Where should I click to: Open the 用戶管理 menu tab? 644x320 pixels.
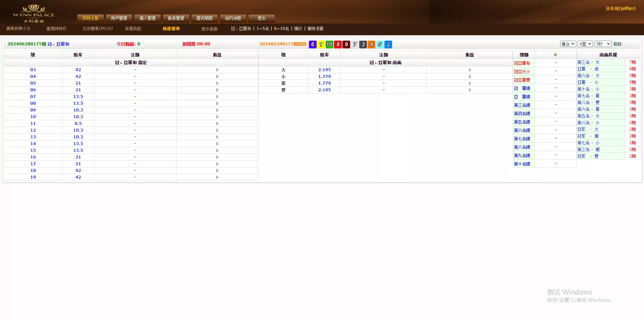click(x=119, y=18)
